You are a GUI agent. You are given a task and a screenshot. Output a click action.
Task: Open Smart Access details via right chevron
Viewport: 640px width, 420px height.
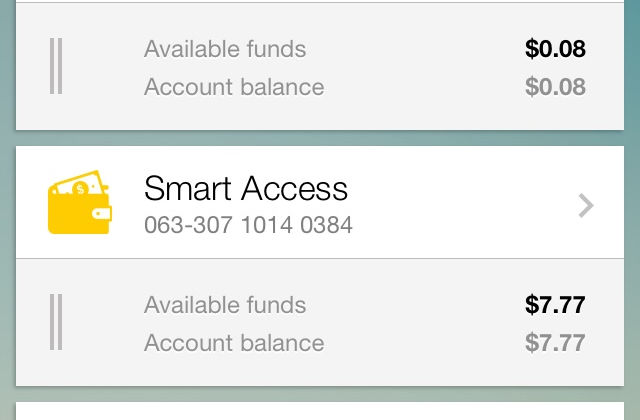(586, 205)
